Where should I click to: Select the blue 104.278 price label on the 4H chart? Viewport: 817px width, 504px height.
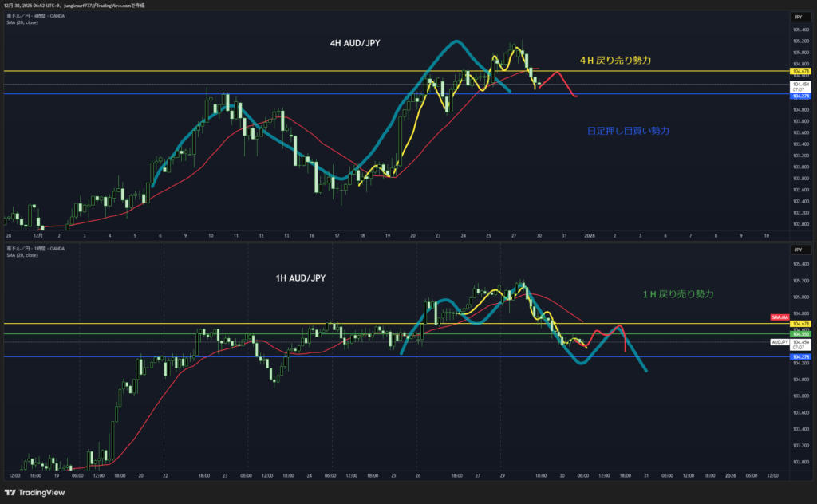pos(799,94)
